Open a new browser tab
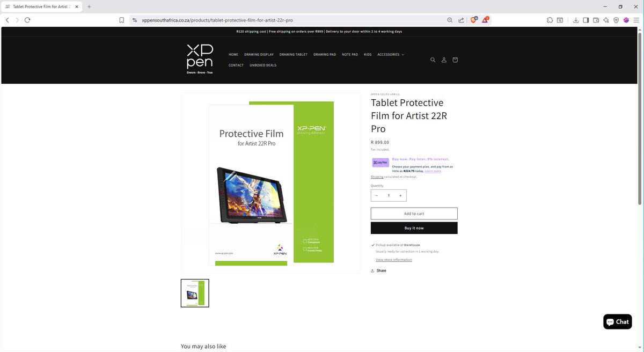 click(x=89, y=6)
